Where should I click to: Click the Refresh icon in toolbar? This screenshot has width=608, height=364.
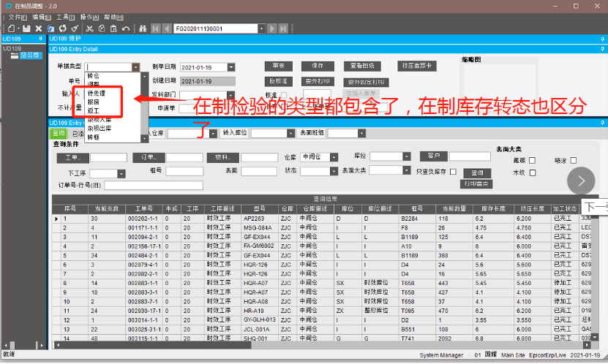tap(63, 29)
